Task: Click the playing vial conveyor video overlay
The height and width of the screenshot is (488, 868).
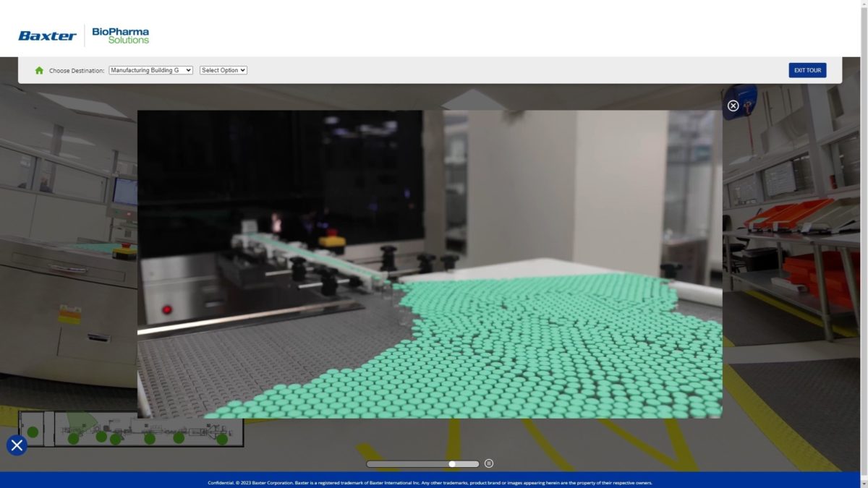Action: click(430, 264)
